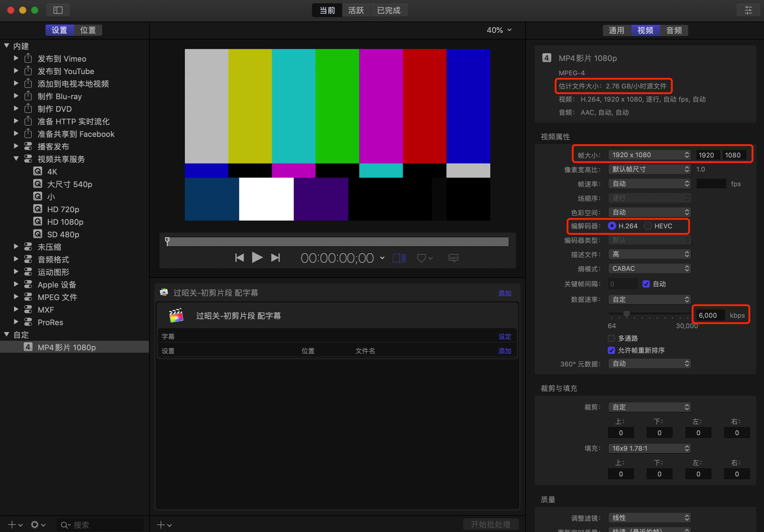Jump to previous frame marker button
The width and height of the screenshot is (764, 532).
pos(239,258)
